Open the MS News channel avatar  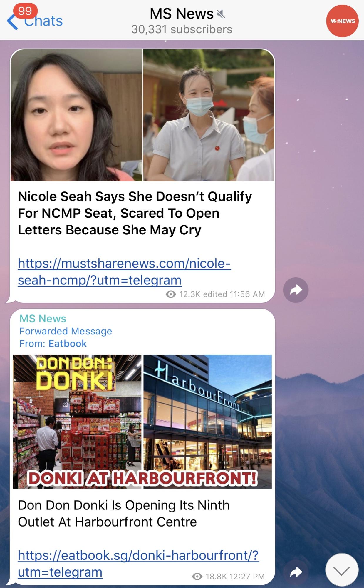coord(342,21)
